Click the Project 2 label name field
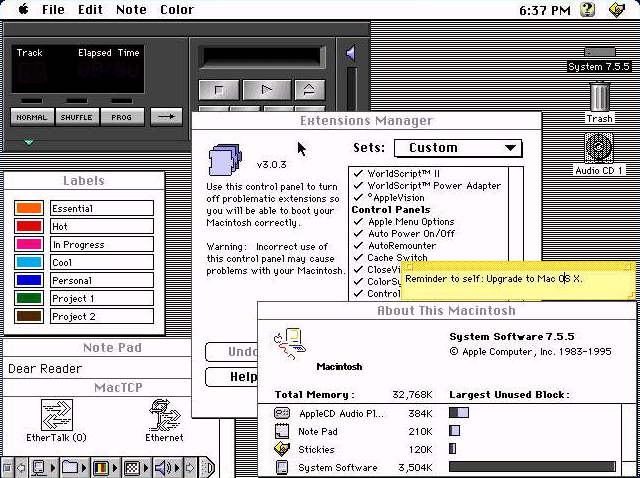The image size is (640, 478). 102,316
